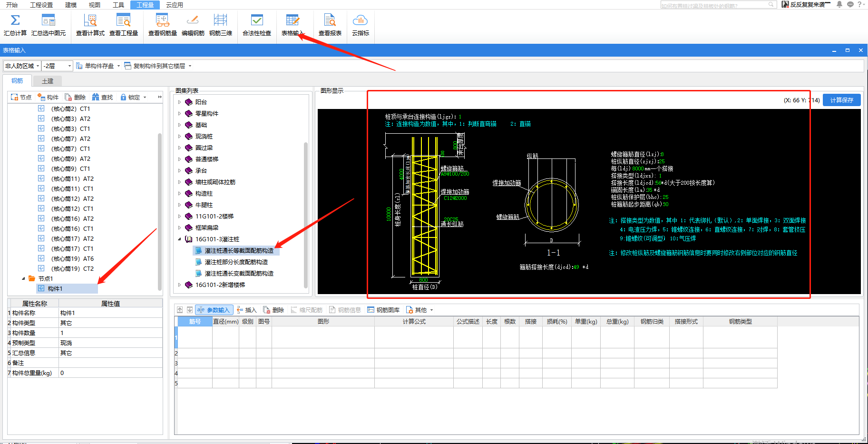Select 构件1 in the component tree
868x444 pixels.
(55, 288)
